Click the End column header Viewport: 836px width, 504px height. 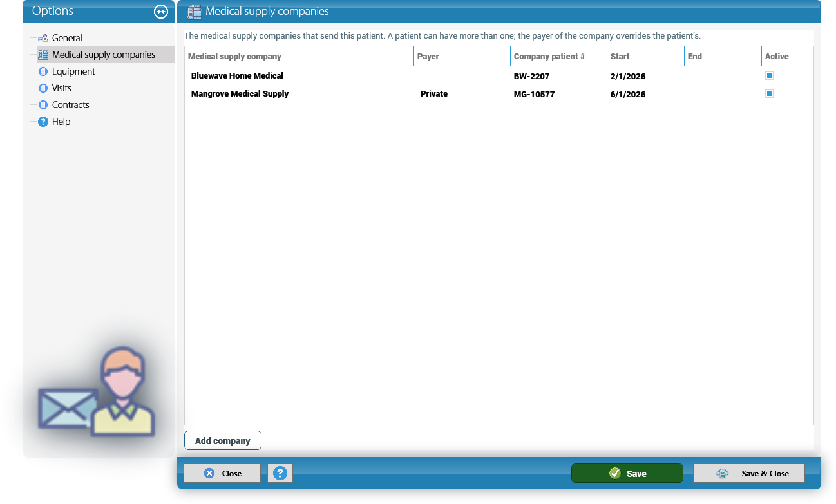[723, 56]
